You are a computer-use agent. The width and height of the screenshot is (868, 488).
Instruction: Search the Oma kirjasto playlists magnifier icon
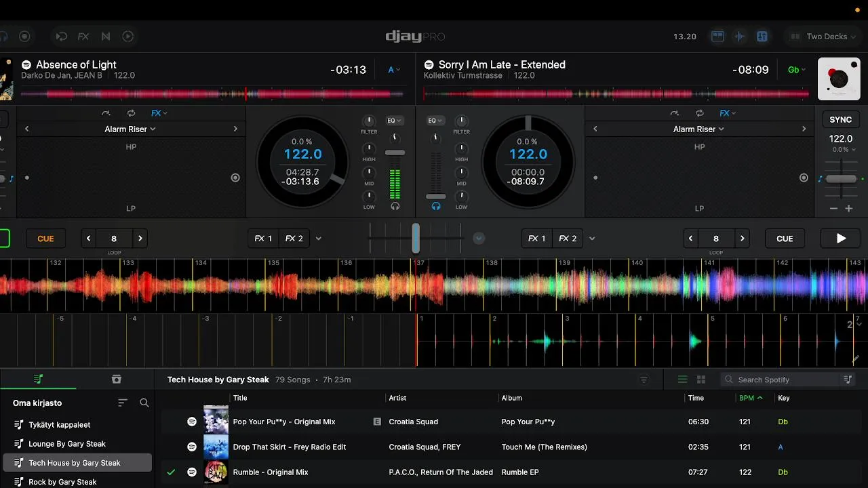coord(144,403)
